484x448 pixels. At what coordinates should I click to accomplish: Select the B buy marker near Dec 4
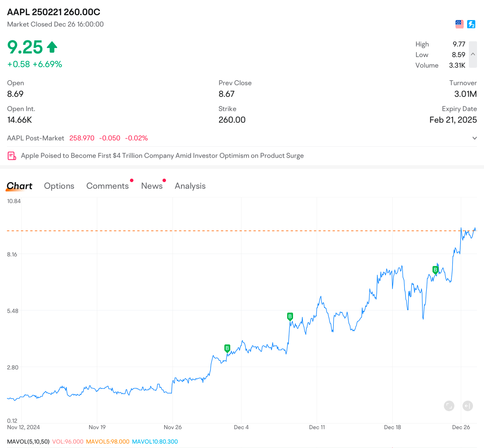coord(227,348)
